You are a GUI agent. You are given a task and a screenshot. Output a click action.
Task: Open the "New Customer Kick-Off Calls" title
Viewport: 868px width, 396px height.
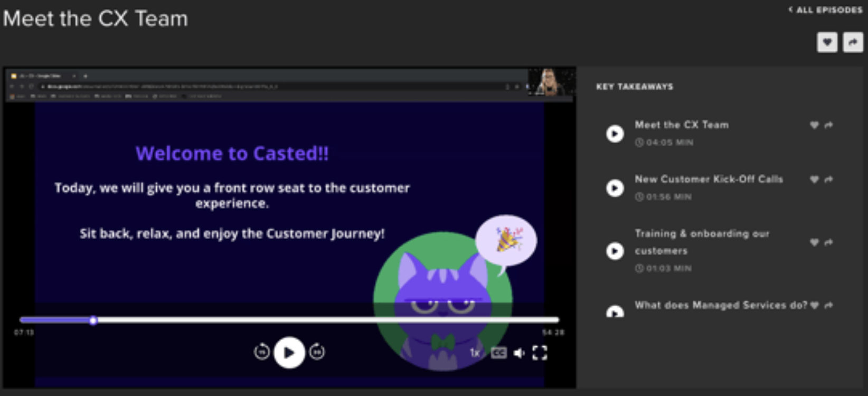coord(709,180)
